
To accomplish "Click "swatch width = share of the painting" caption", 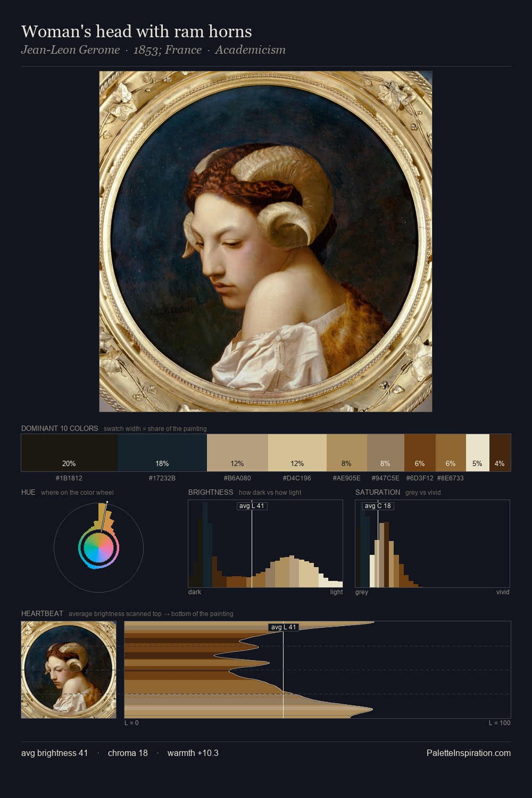I will (x=155, y=429).
